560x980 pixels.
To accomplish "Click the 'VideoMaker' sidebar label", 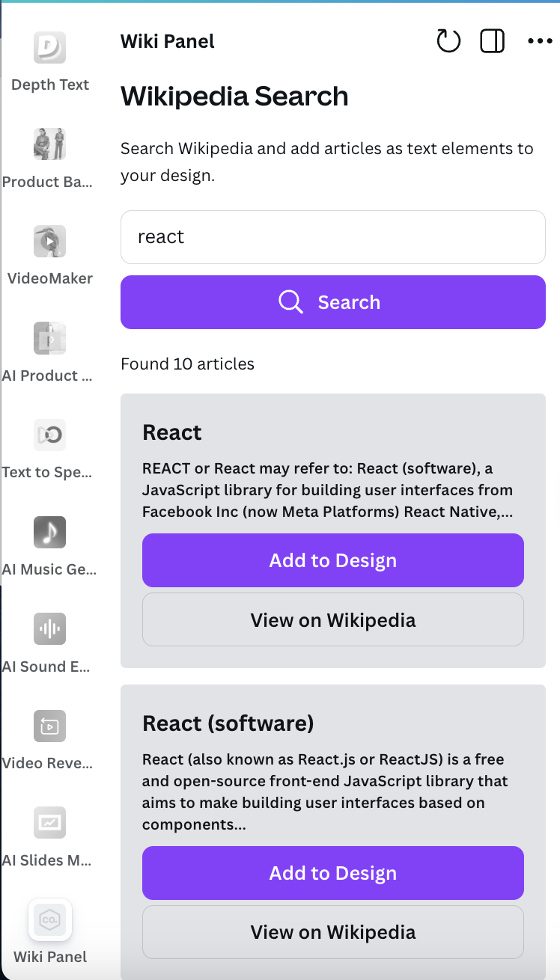I will tap(50, 278).
